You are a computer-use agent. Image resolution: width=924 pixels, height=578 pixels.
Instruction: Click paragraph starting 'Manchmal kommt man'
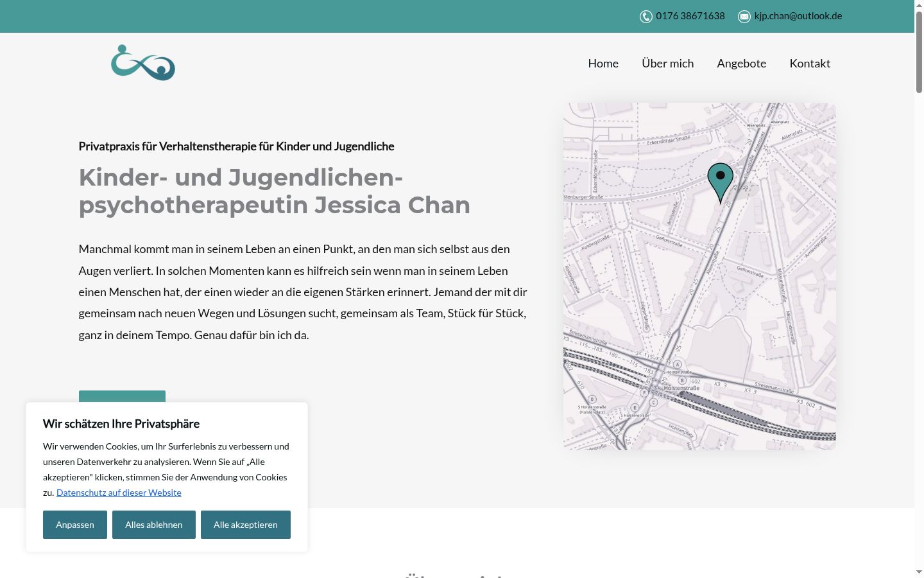[x=303, y=292]
